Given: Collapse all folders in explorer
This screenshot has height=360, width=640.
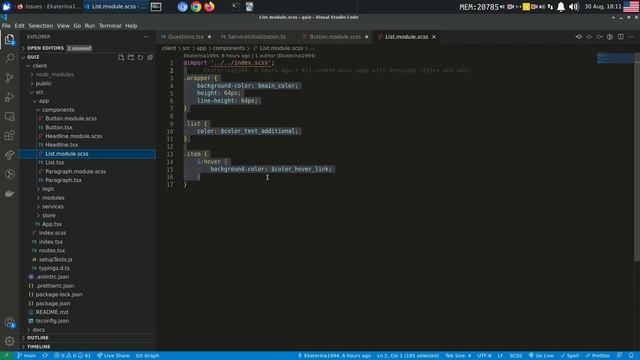Looking at the screenshot, I should click(150, 57).
